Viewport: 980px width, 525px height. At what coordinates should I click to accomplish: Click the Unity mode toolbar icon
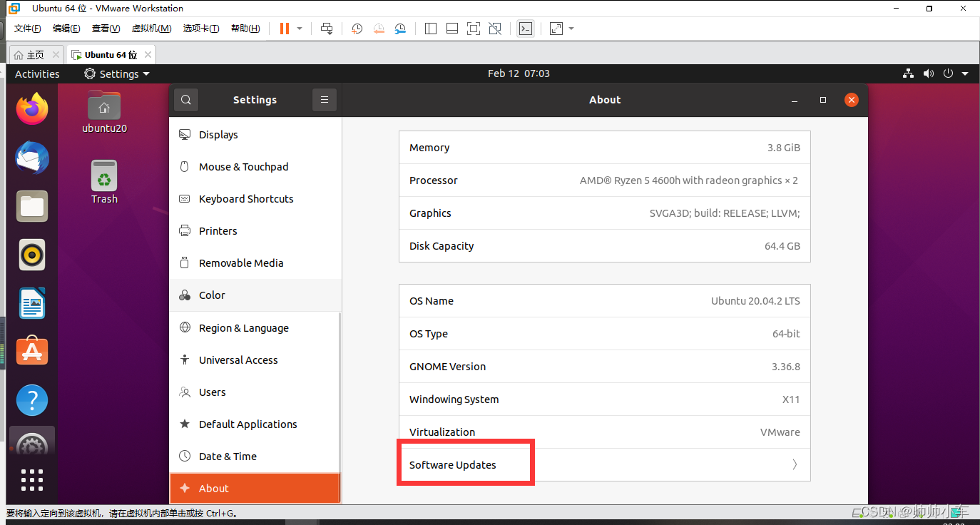point(495,29)
